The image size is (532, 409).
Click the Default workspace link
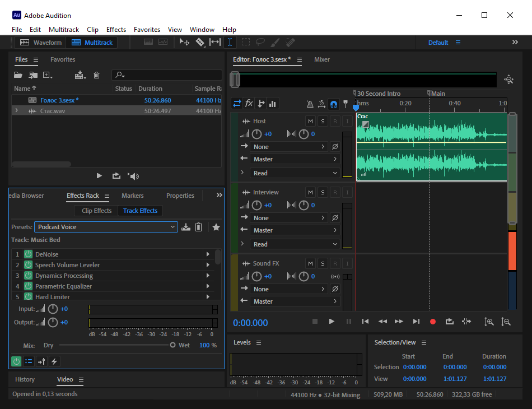438,43
